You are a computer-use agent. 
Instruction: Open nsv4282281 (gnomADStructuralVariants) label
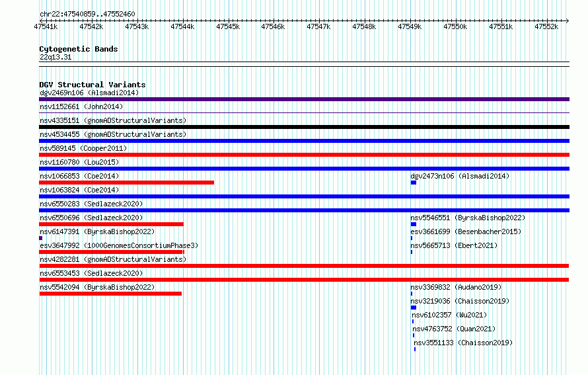coord(113,259)
